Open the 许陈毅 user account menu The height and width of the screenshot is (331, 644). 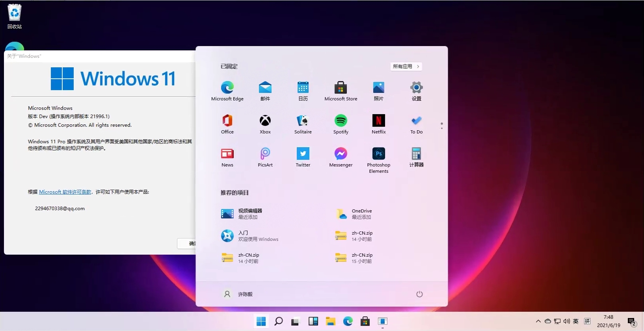coord(238,294)
